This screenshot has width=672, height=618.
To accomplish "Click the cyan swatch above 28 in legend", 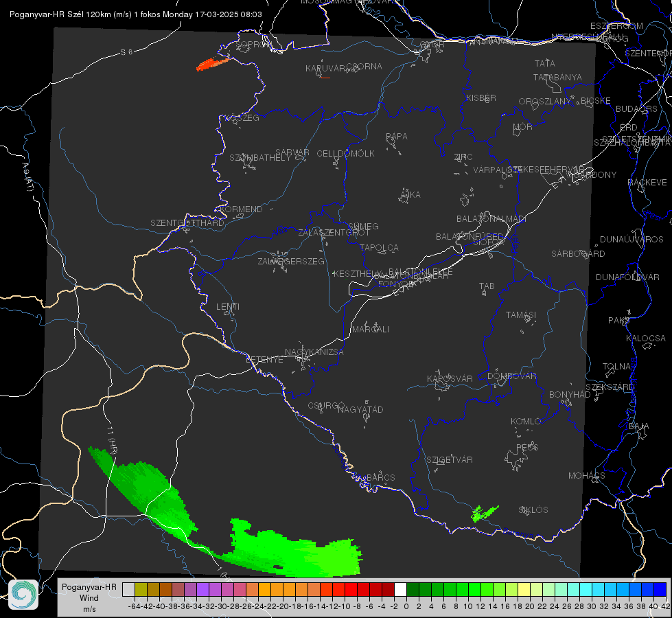I will (x=586, y=589).
